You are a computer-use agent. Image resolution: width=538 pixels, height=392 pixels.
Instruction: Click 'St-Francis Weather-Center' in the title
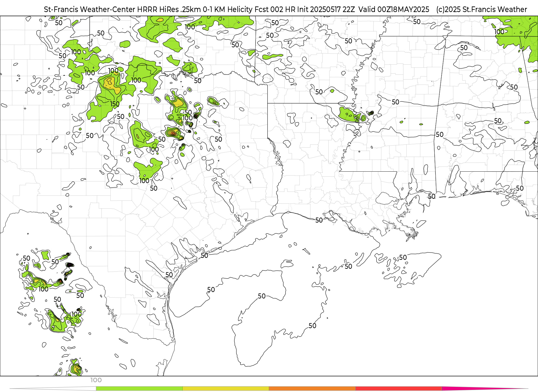[90, 10]
